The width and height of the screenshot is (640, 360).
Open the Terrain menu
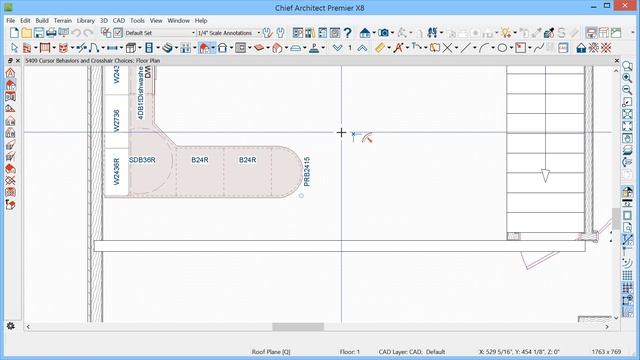point(63,20)
